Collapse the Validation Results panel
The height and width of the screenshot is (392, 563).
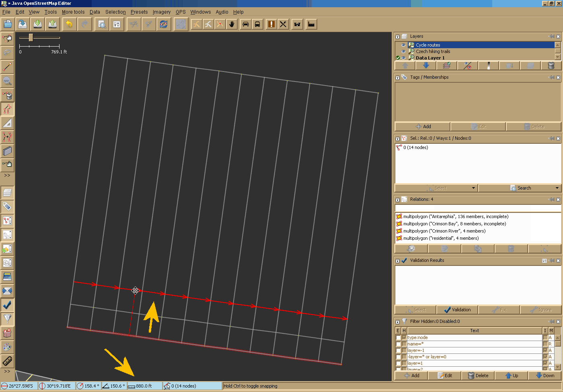(397, 261)
